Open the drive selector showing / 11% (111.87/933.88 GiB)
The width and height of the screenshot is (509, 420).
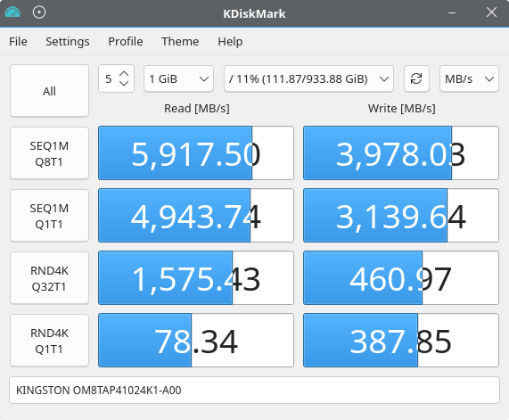(x=308, y=78)
